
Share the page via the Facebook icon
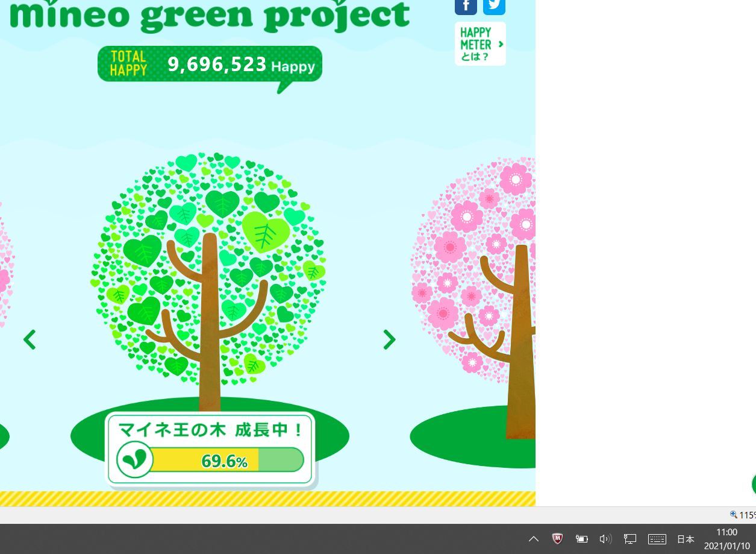click(466, 5)
